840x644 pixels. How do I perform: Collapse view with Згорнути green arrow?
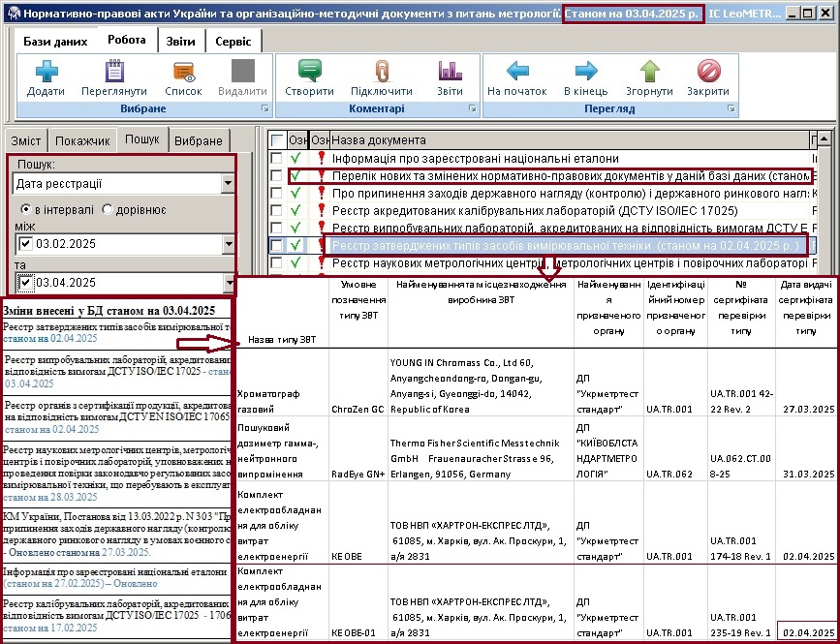pos(649,73)
